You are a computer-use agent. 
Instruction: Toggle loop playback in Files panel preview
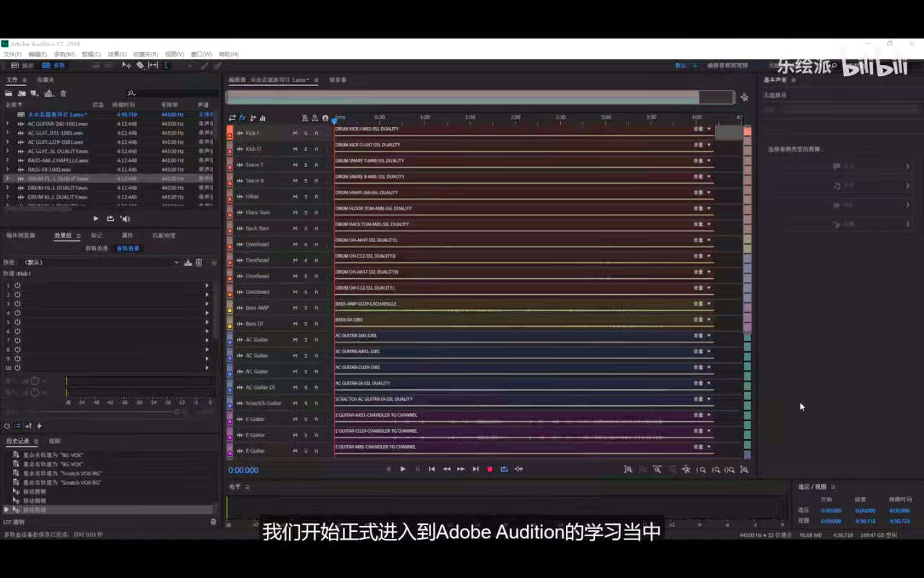click(x=110, y=219)
